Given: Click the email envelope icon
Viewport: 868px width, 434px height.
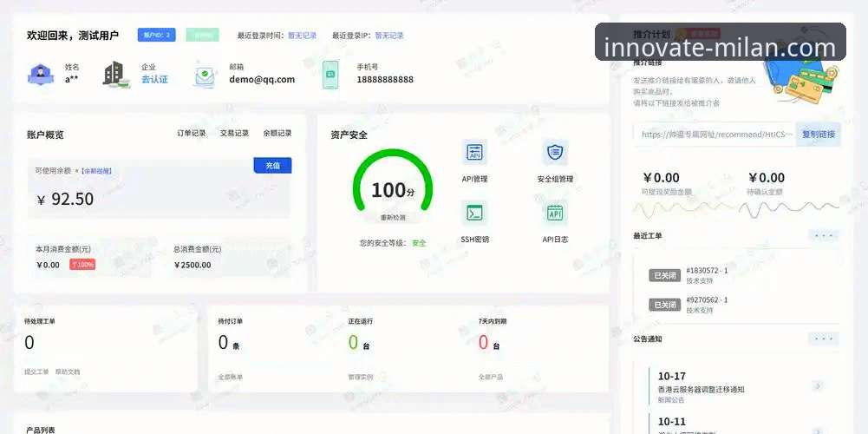Looking at the screenshot, I should click(205, 75).
